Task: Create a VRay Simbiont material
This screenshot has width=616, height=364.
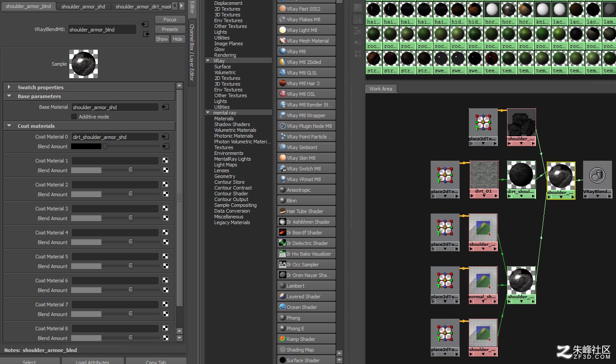Action: 306,147
